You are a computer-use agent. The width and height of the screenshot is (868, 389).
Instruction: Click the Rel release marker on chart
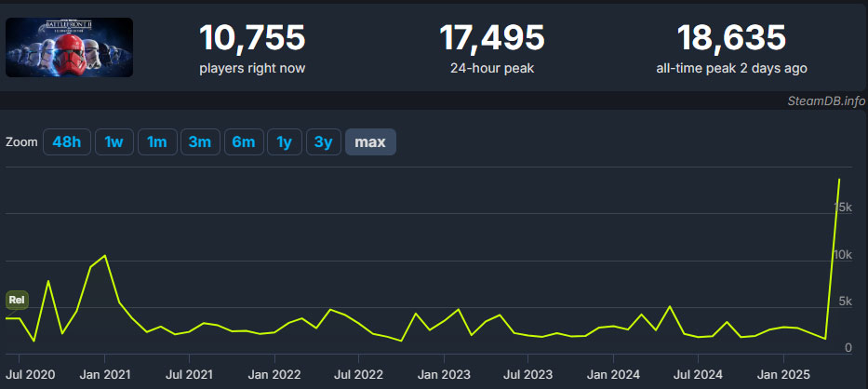[x=17, y=301]
